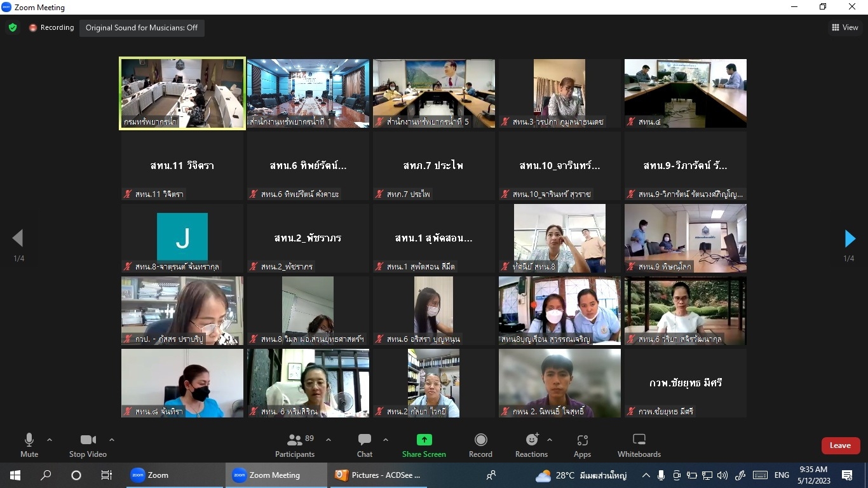868x488 pixels.
Task: Open Windows notification center
Action: (x=847, y=475)
